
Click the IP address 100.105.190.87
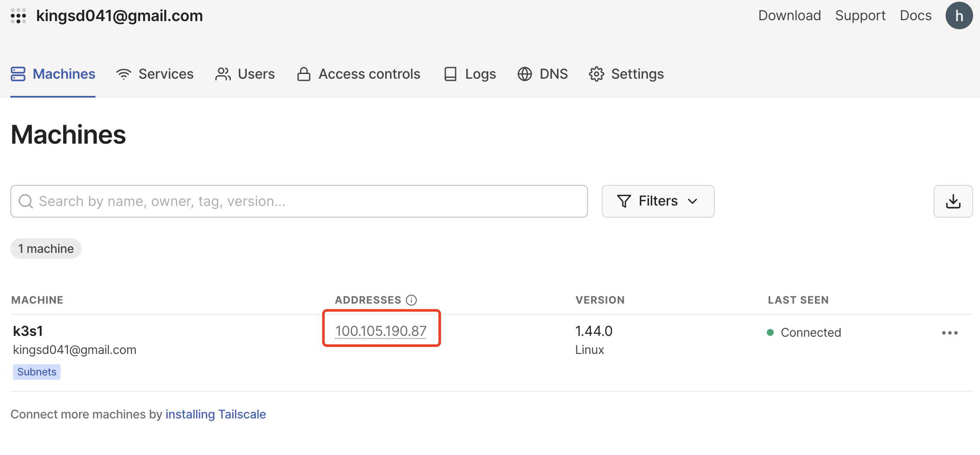[x=381, y=331]
